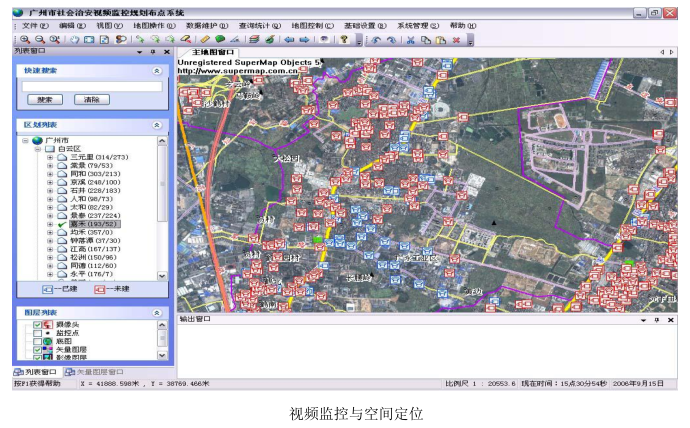The height and width of the screenshot is (428, 690).
Task: Click the district list scrollbar down arrow
Action: (x=162, y=276)
